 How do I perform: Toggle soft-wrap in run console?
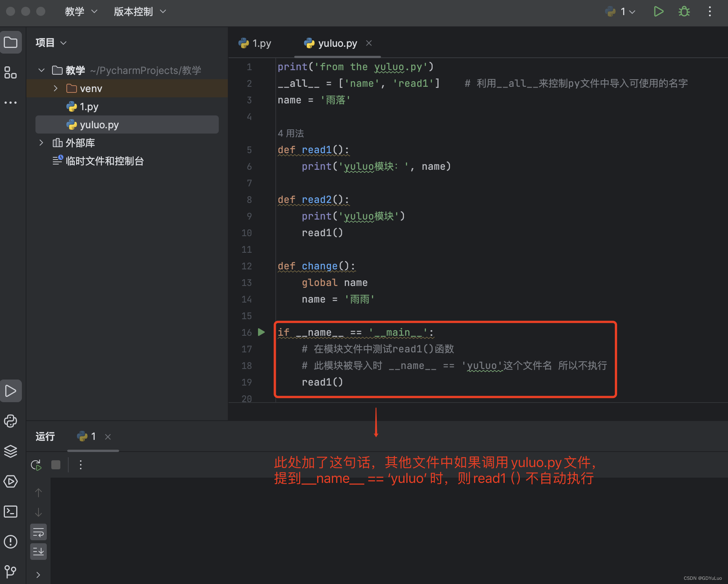point(38,532)
